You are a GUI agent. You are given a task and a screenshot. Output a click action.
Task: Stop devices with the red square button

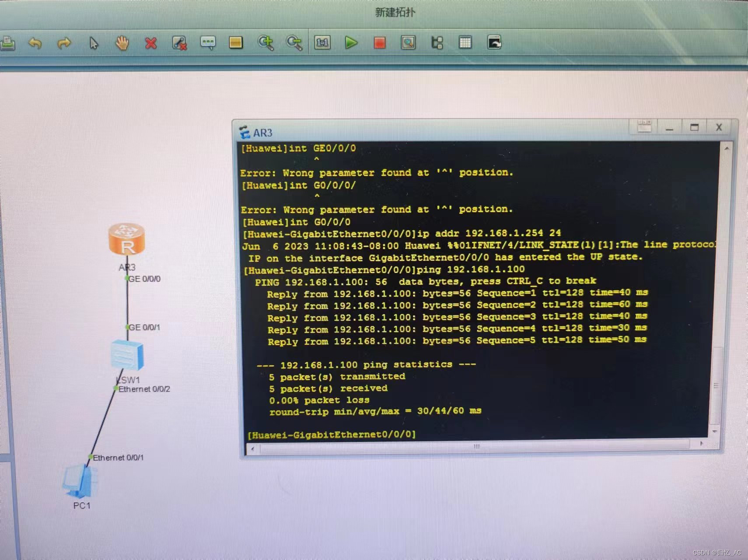(379, 42)
